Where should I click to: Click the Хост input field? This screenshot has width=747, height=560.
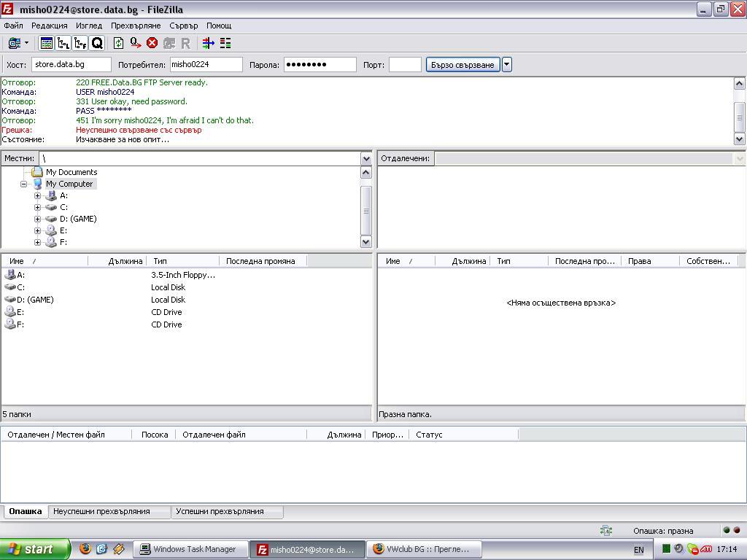71,64
